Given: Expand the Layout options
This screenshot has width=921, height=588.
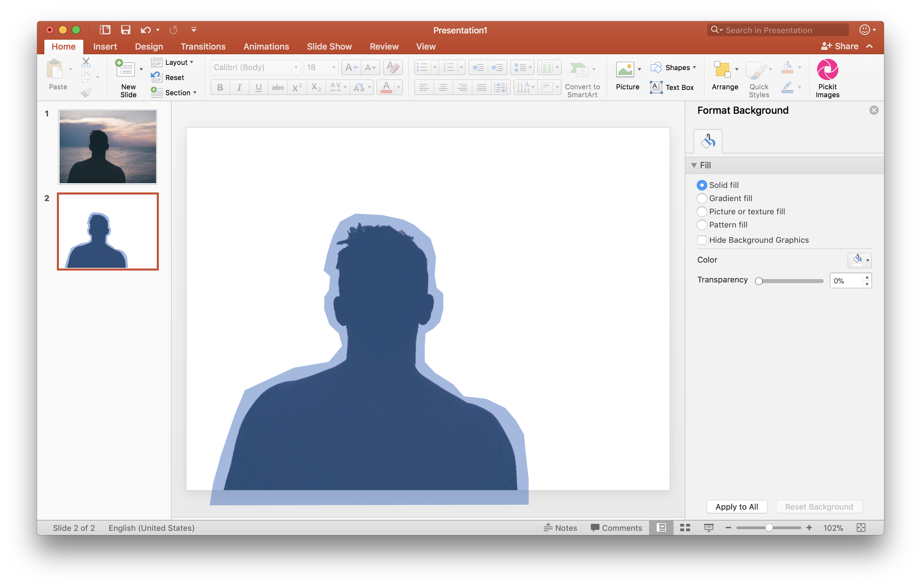Looking at the screenshot, I should 192,62.
